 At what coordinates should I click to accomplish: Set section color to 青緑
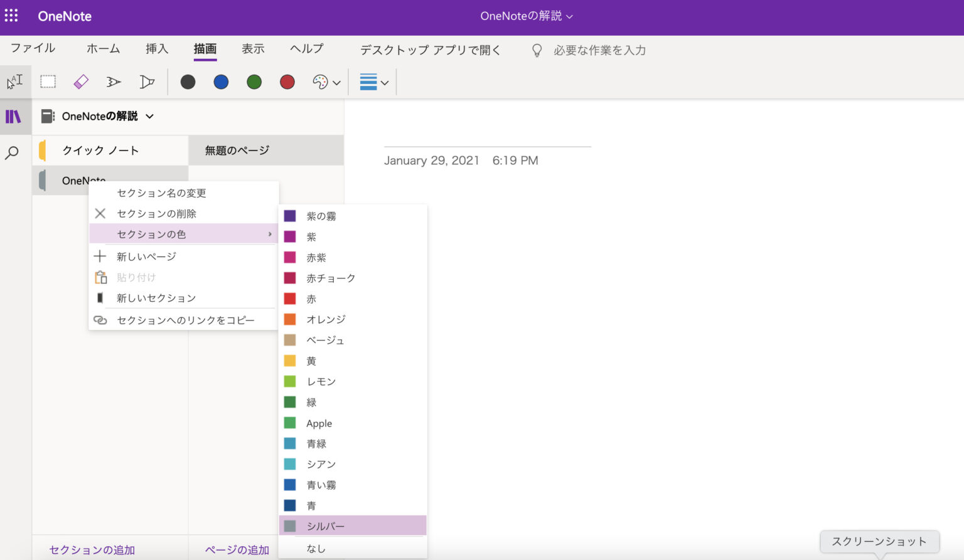coord(353,444)
